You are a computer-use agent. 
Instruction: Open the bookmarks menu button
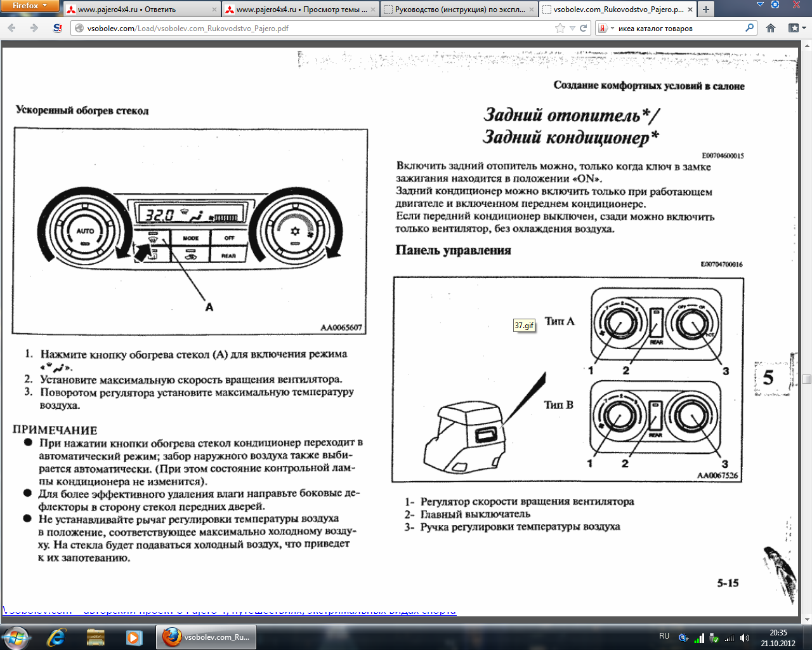[x=796, y=28]
